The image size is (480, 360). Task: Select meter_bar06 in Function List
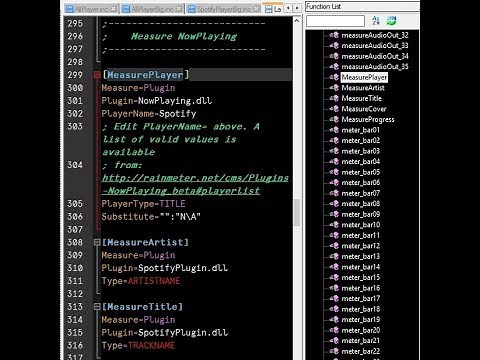[360, 183]
